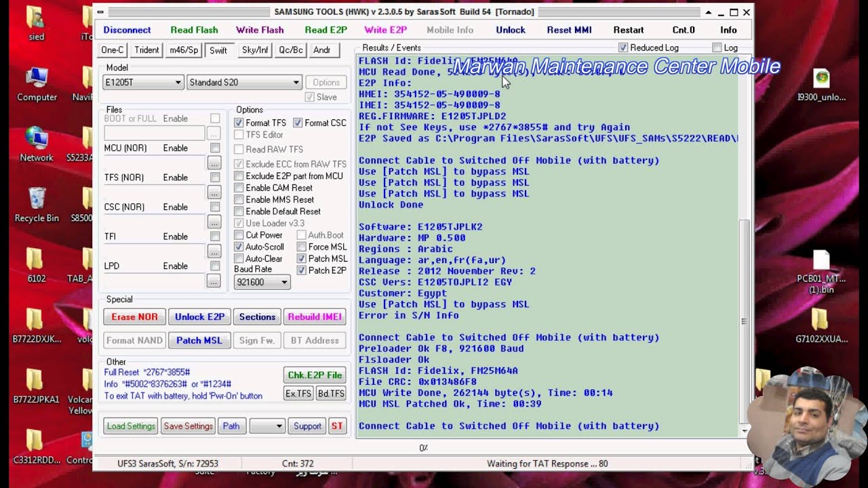Open the C3312RDD folder icon

pos(37,447)
